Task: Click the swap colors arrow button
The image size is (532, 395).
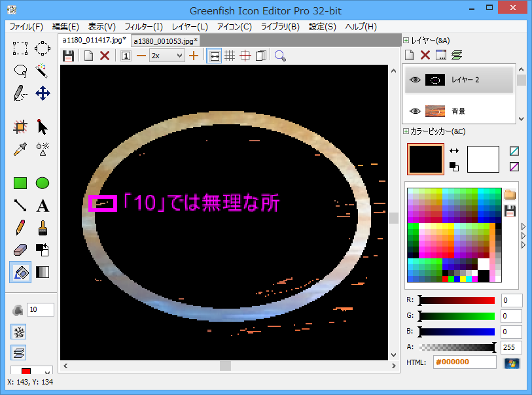Action: tap(453, 151)
